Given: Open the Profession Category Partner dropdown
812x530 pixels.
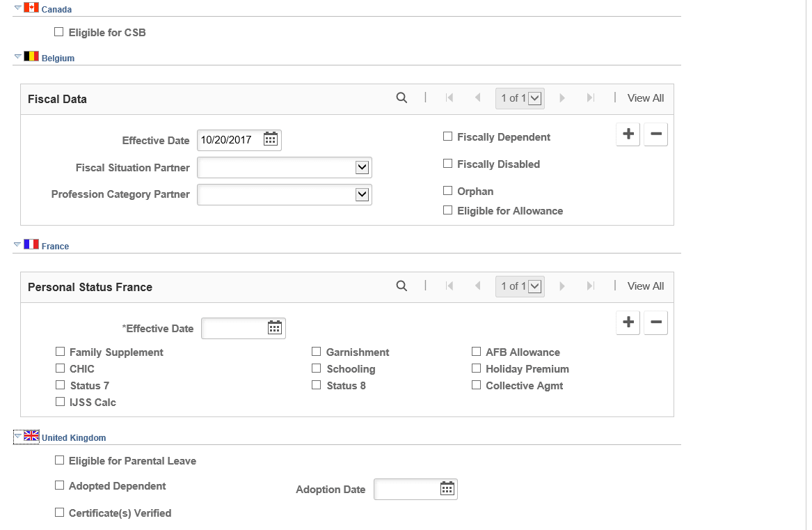Looking at the screenshot, I should tap(285, 194).
